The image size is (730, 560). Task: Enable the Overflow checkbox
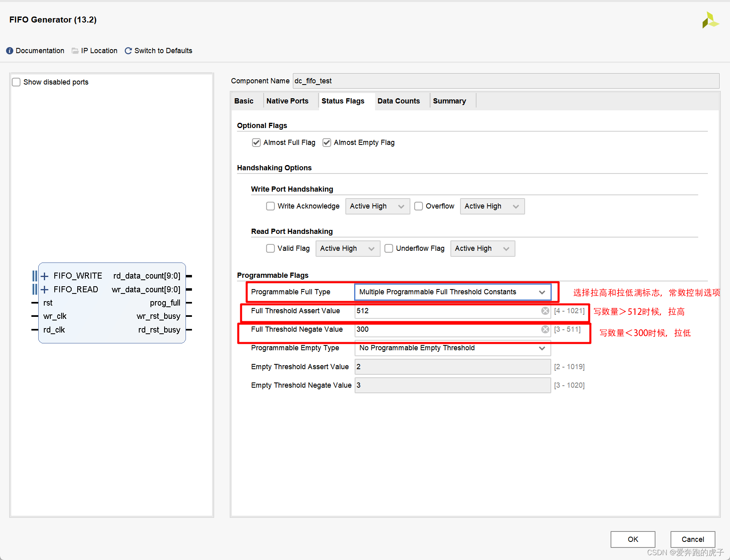tap(419, 206)
